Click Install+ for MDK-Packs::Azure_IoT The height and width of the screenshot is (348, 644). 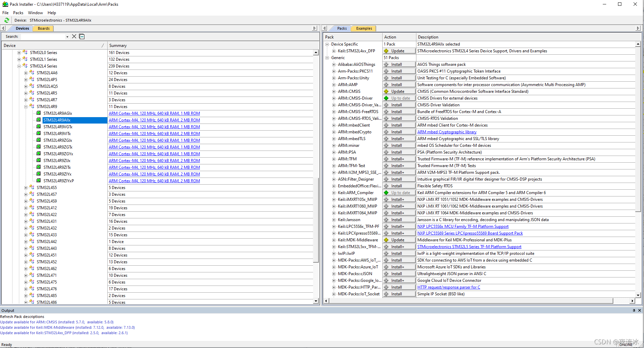click(x=399, y=267)
